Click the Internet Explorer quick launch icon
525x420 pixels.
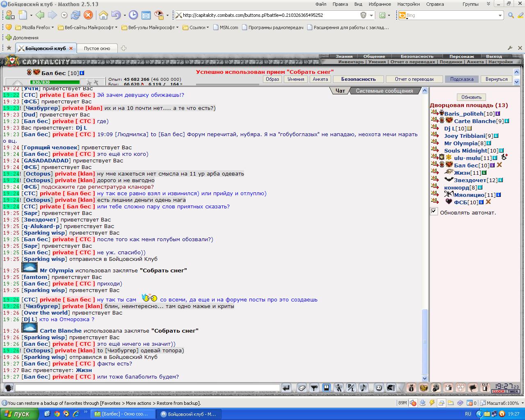(76, 414)
